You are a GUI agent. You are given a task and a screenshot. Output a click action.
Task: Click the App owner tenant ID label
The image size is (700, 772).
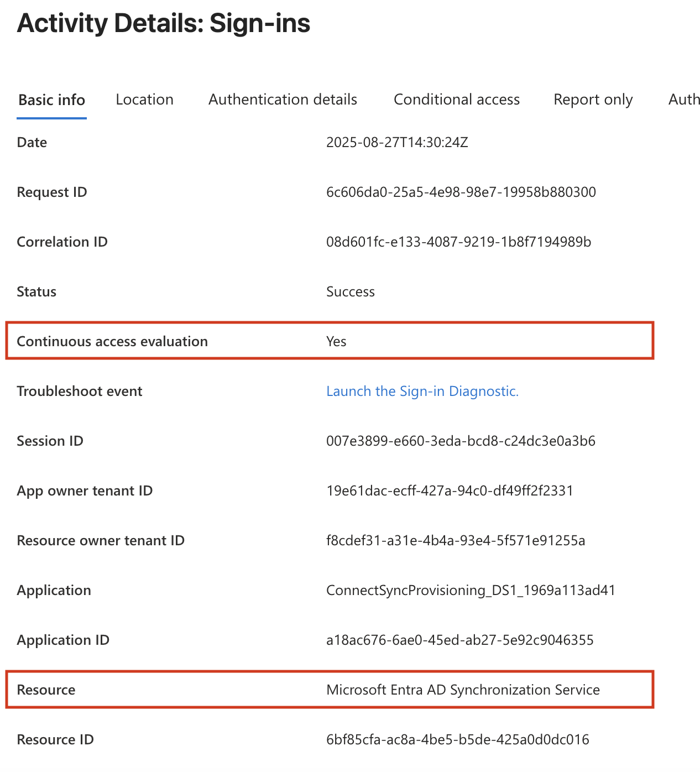click(85, 491)
